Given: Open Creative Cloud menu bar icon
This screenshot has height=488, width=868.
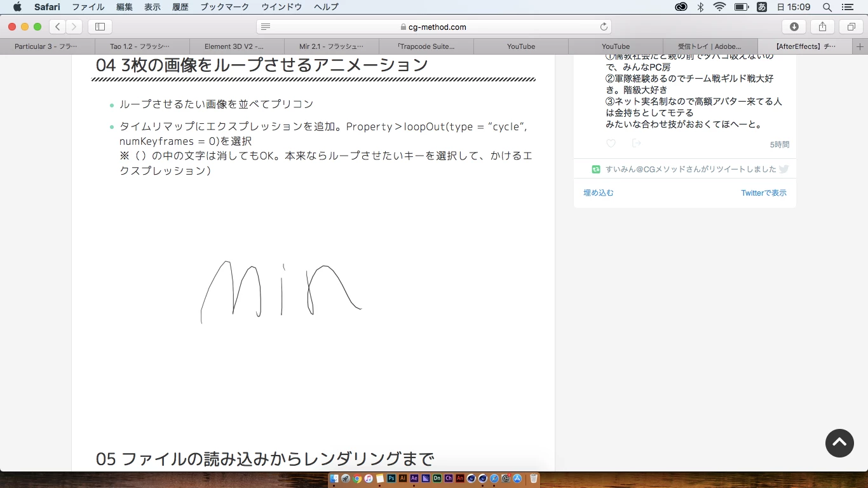Looking at the screenshot, I should (681, 7).
